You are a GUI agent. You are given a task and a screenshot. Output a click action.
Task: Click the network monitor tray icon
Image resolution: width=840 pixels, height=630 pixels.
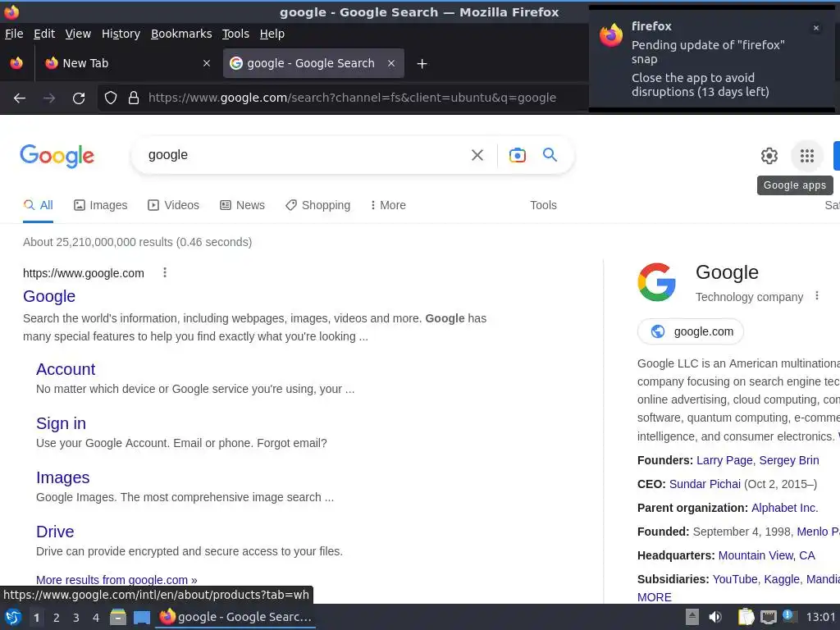pos(768,617)
